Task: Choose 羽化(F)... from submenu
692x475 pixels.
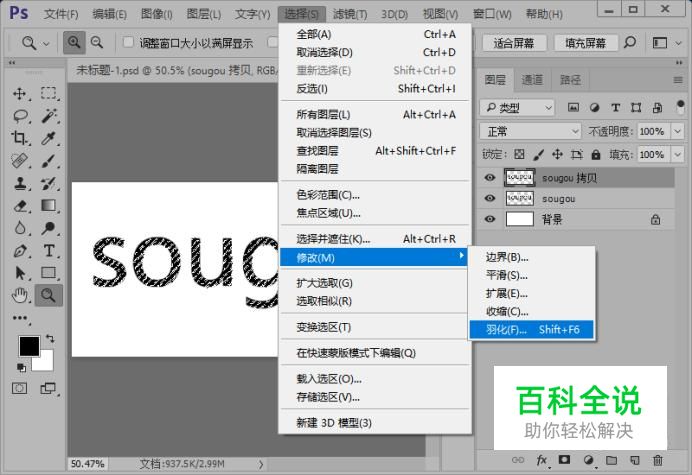Action: (x=532, y=329)
